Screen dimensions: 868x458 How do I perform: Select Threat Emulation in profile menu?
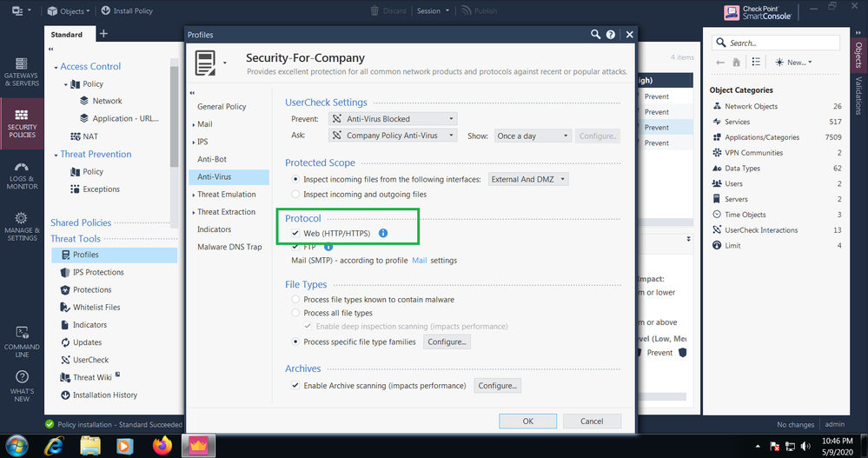[x=226, y=195]
